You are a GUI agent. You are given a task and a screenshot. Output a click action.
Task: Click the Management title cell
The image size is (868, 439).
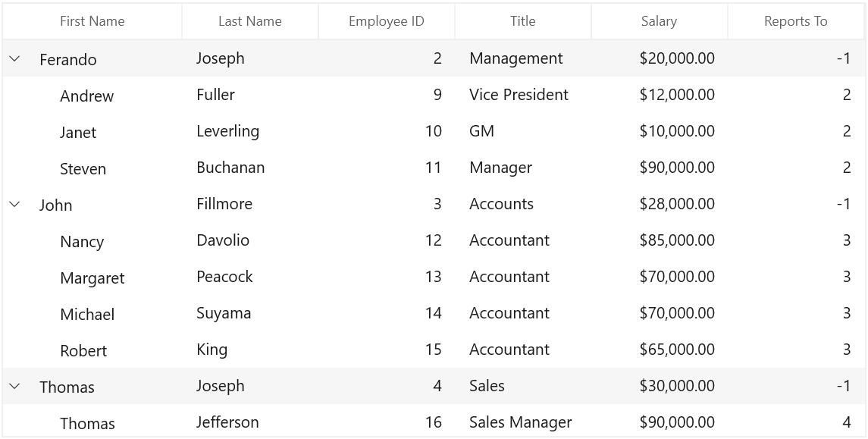tap(523, 58)
